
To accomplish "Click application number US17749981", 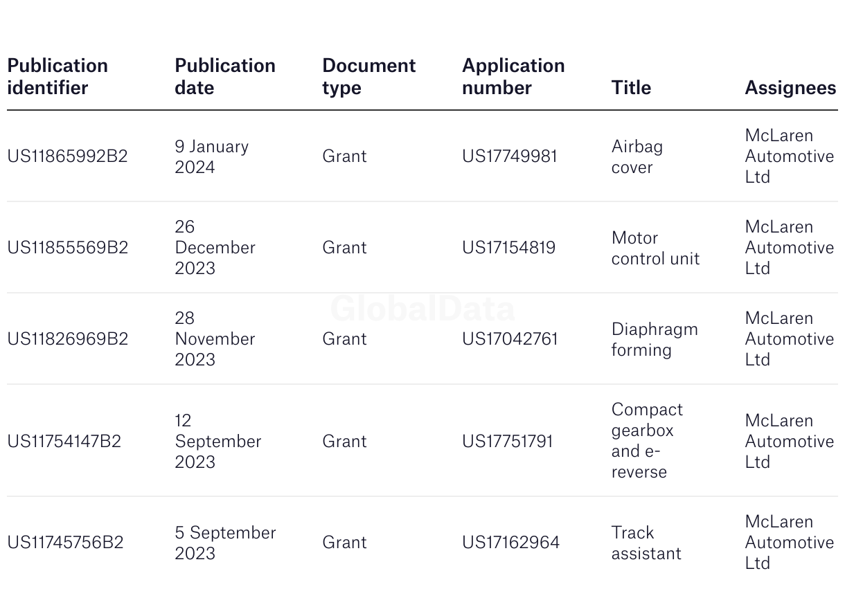I will coord(510,156).
